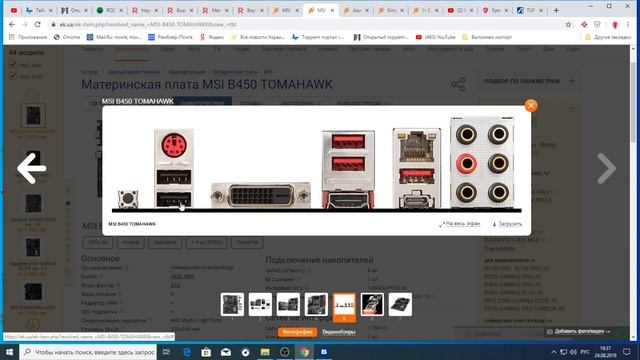Screen dimensions: 640x360
Task: Select highlighted rear ports thumbnail
Action: [344, 306]
